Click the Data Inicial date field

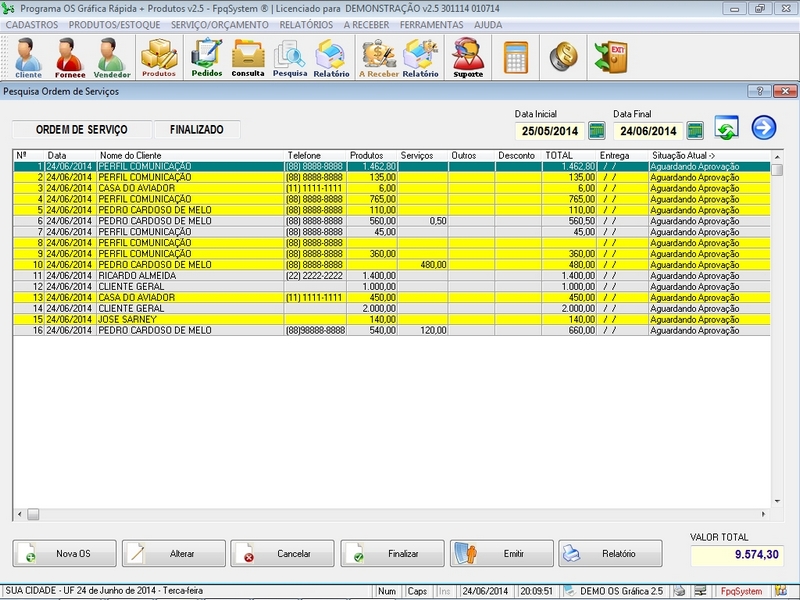550,131
